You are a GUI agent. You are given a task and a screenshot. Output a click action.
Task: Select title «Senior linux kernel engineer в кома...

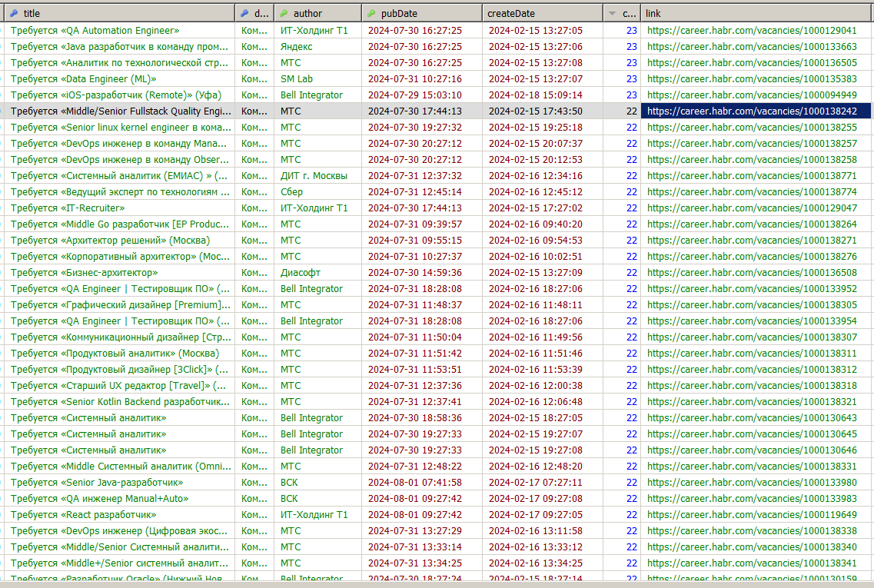coord(121,128)
